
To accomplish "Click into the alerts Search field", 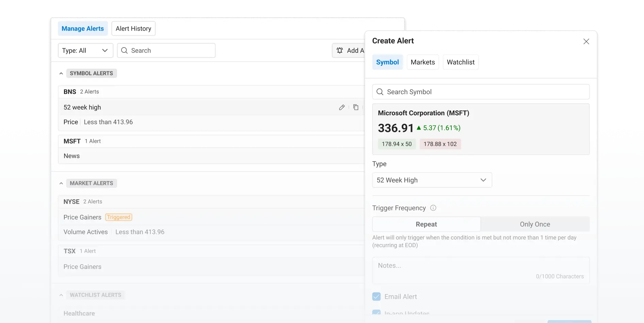I will tap(166, 50).
